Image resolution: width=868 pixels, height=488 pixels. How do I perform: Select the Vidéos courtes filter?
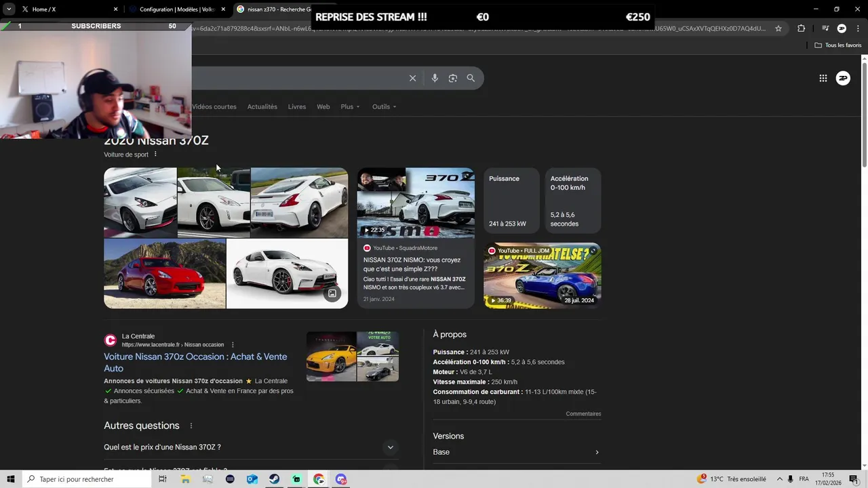(x=214, y=106)
